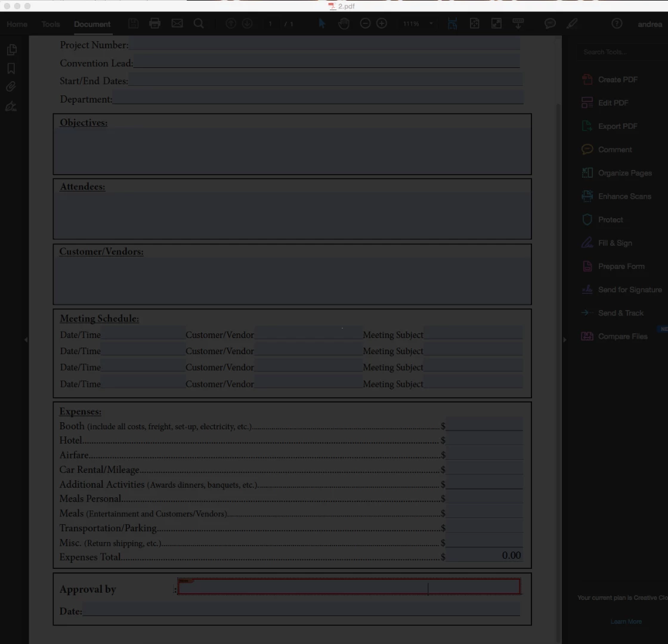Click the Save file icon in toolbar
The image size is (668, 644).
coord(133,23)
